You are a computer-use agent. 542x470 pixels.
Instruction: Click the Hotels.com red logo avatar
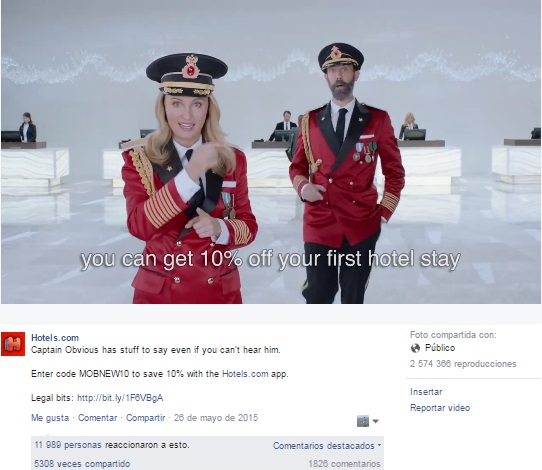coord(13,344)
